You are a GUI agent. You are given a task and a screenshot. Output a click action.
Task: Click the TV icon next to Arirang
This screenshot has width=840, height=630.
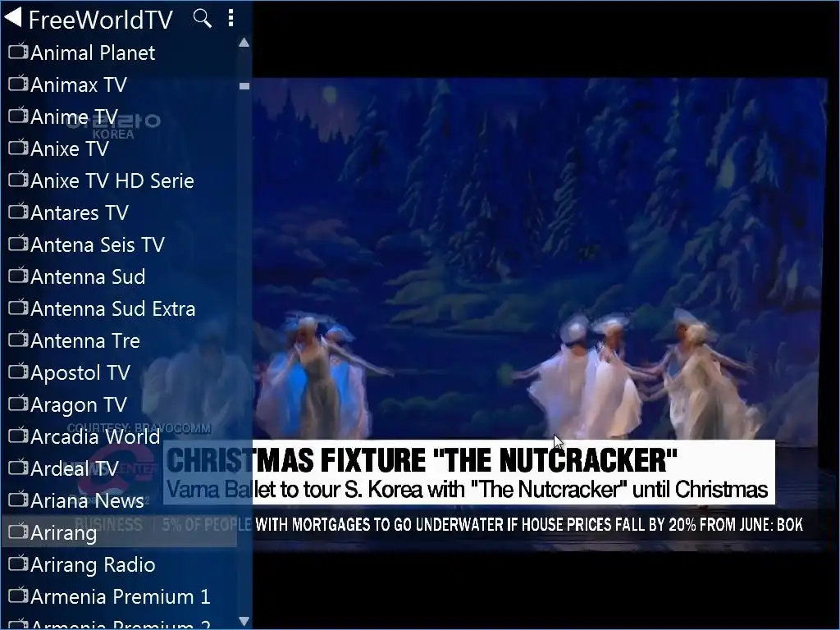click(x=18, y=532)
